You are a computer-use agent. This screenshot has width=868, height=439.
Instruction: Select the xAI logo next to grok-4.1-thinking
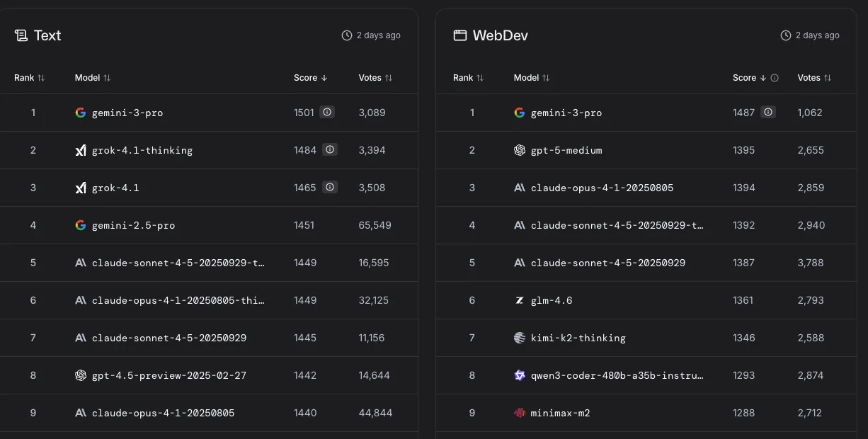click(81, 150)
